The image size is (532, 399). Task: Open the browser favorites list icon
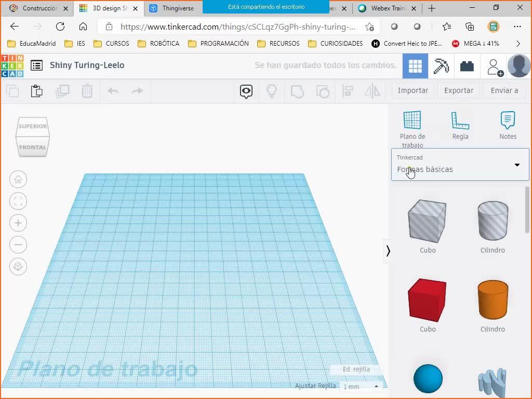(446, 26)
